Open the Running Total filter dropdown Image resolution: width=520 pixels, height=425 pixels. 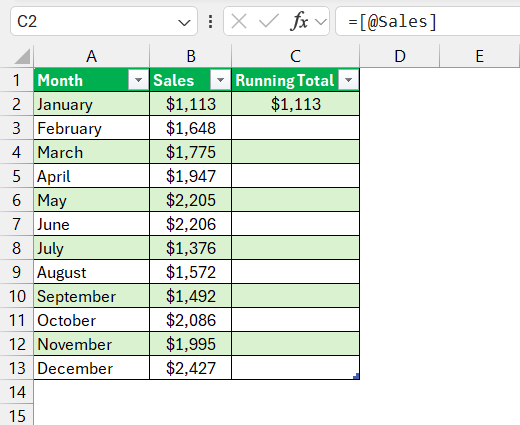(348, 80)
